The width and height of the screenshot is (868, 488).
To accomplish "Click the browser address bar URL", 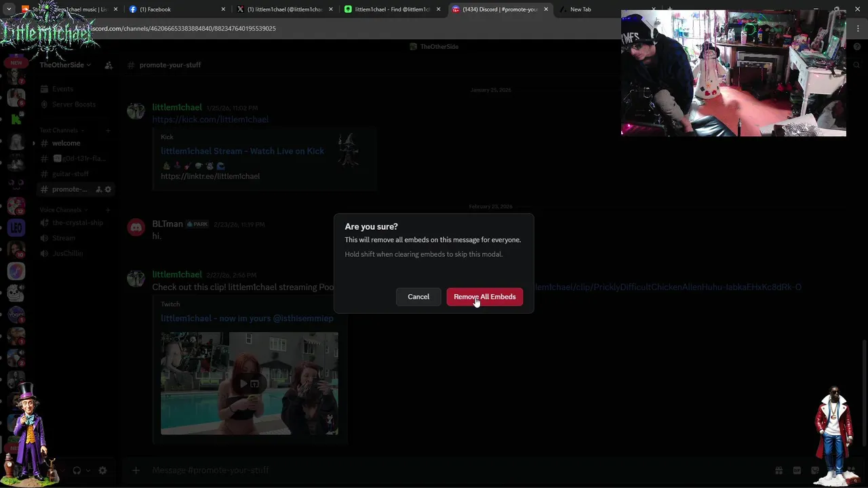I will (183, 28).
